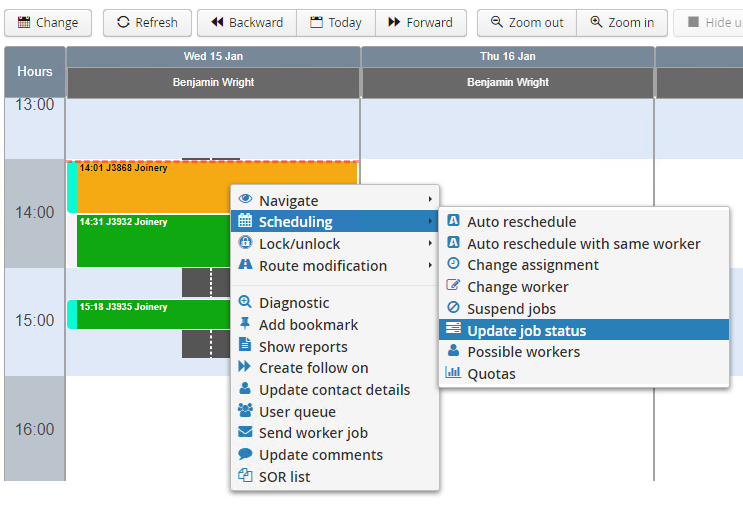Click the Send worker job envelope icon
The height and width of the screenshot is (509, 743).
(x=245, y=433)
